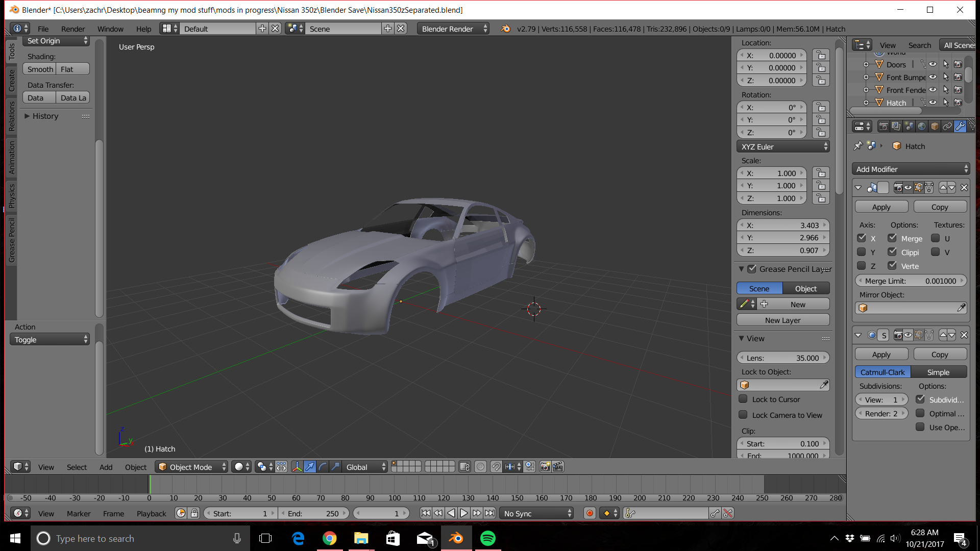Select the scale manipulator icon
The width and height of the screenshot is (980, 551).
pyautogui.click(x=335, y=467)
